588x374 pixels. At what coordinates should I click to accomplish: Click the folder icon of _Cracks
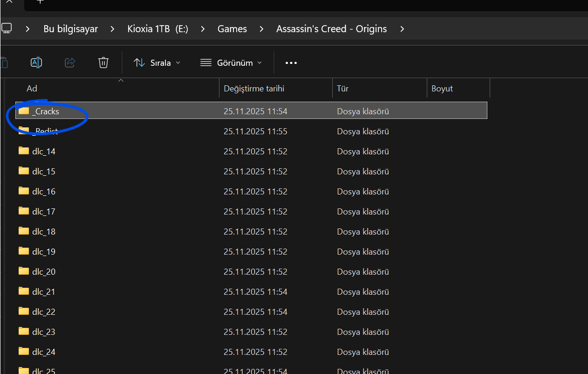click(24, 111)
